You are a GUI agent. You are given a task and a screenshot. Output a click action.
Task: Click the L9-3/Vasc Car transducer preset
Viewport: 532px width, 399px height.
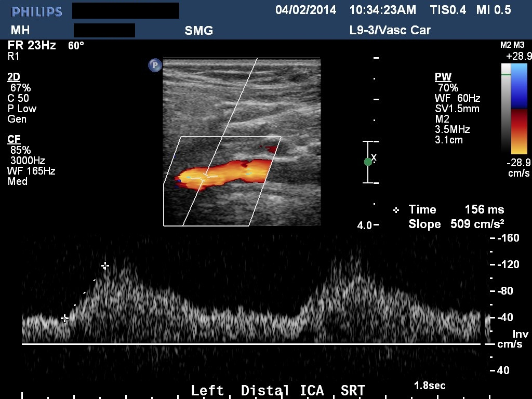click(x=390, y=30)
